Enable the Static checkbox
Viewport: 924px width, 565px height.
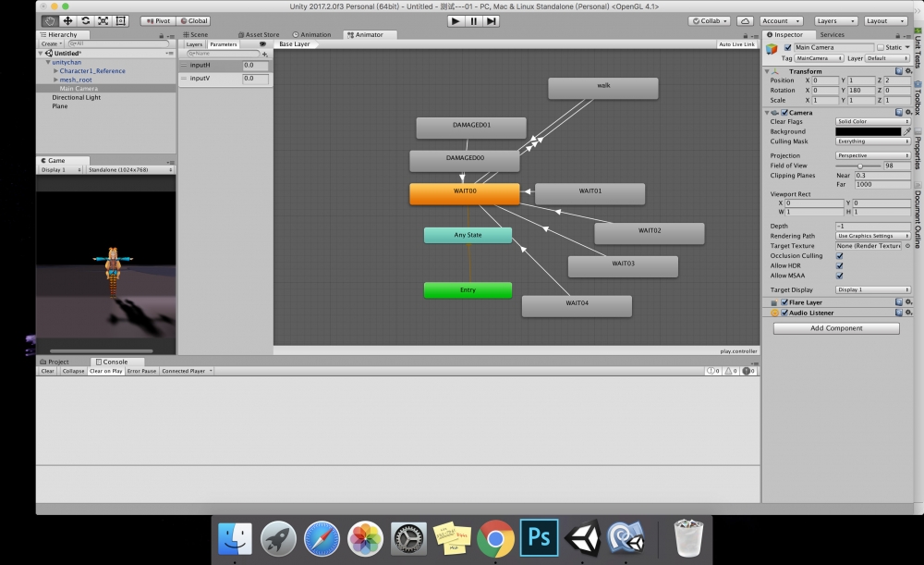(881, 48)
